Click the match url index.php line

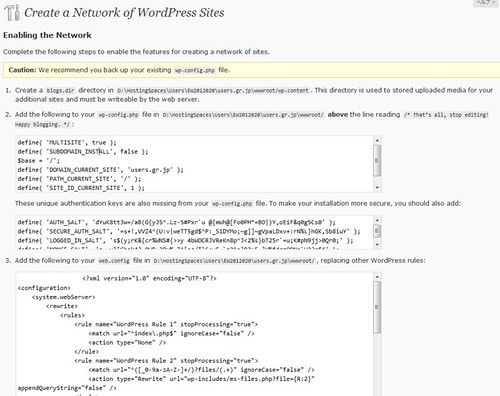pos(171,333)
